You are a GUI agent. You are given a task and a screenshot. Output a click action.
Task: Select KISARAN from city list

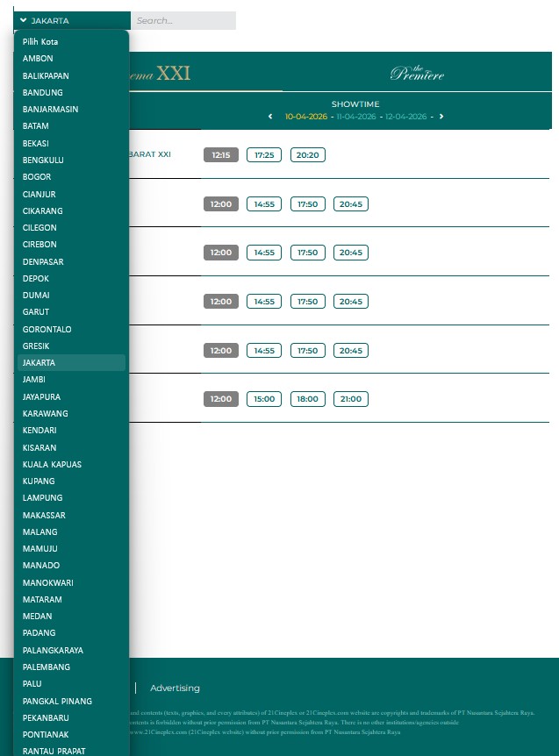(x=71, y=447)
